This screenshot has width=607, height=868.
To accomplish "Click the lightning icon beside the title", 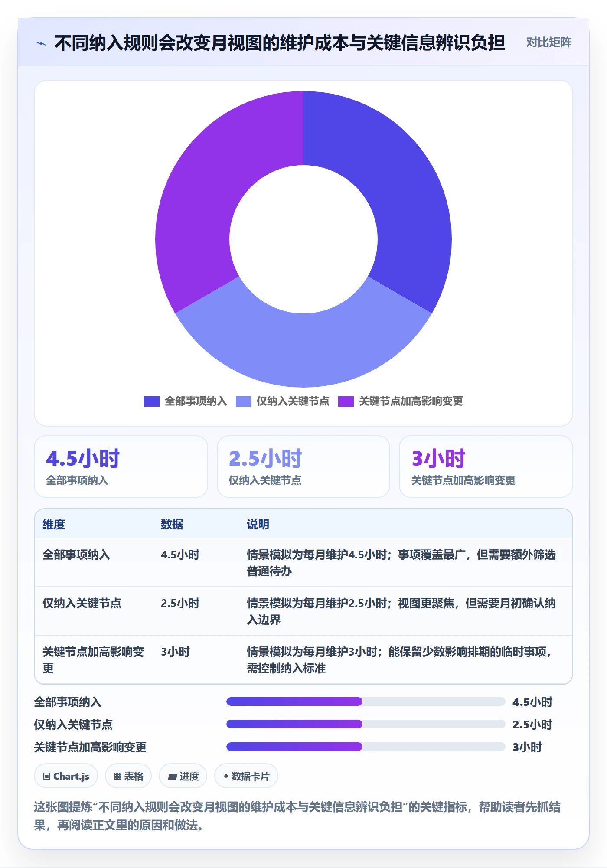I will click(41, 43).
